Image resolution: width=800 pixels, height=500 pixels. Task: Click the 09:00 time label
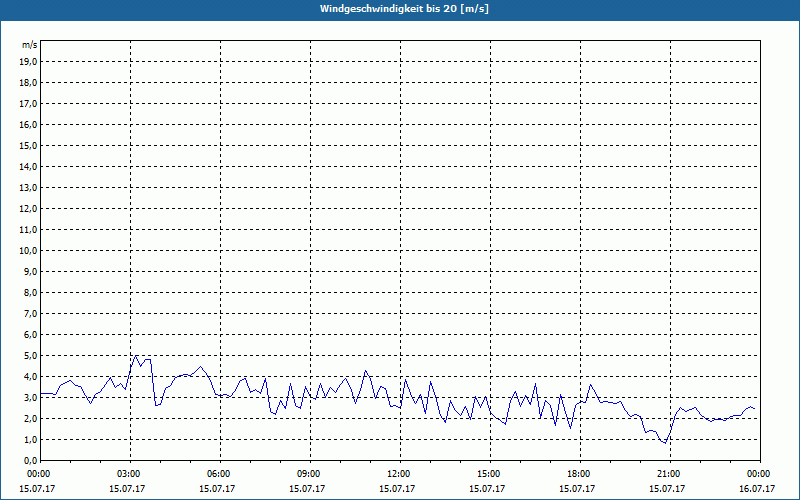point(311,474)
